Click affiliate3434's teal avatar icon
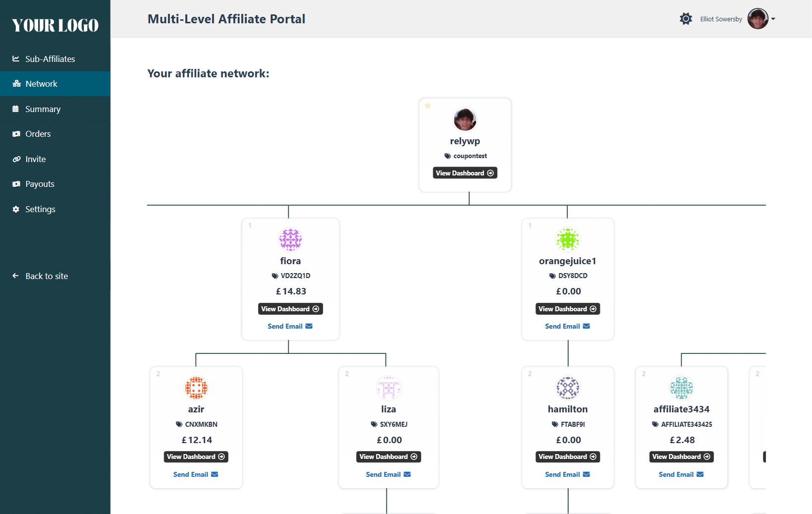 coord(682,388)
